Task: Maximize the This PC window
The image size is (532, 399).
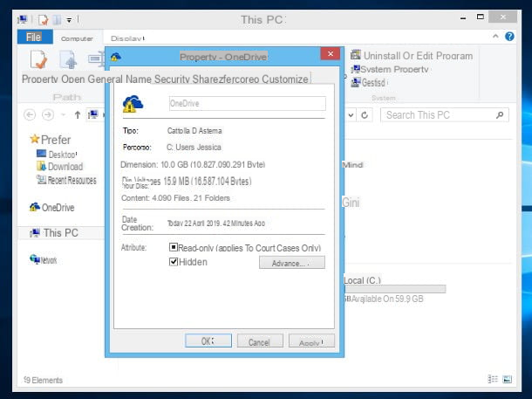Action: pyautogui.click(x=480, y=17)
